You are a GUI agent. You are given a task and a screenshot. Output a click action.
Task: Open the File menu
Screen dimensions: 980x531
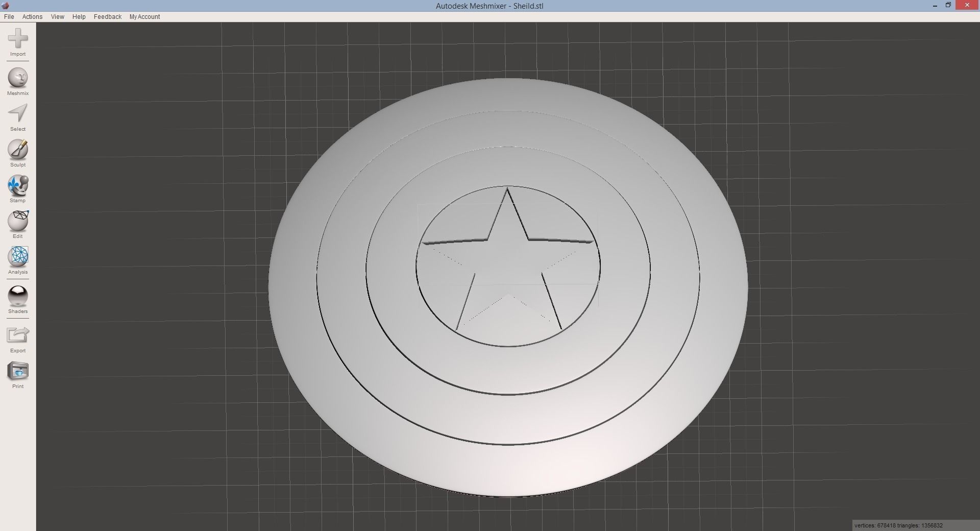point(9,17)
